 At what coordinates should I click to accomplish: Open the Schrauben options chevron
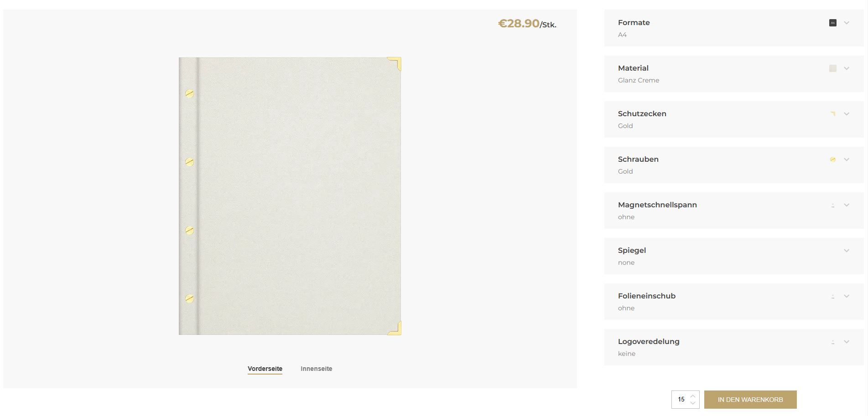click(x=847, y=159)
